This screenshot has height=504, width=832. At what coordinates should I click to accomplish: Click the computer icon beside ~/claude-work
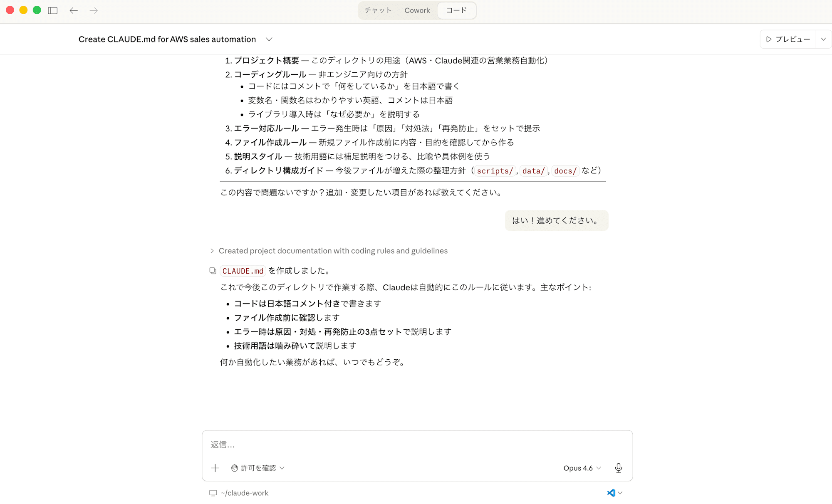(x=213, y=493)
